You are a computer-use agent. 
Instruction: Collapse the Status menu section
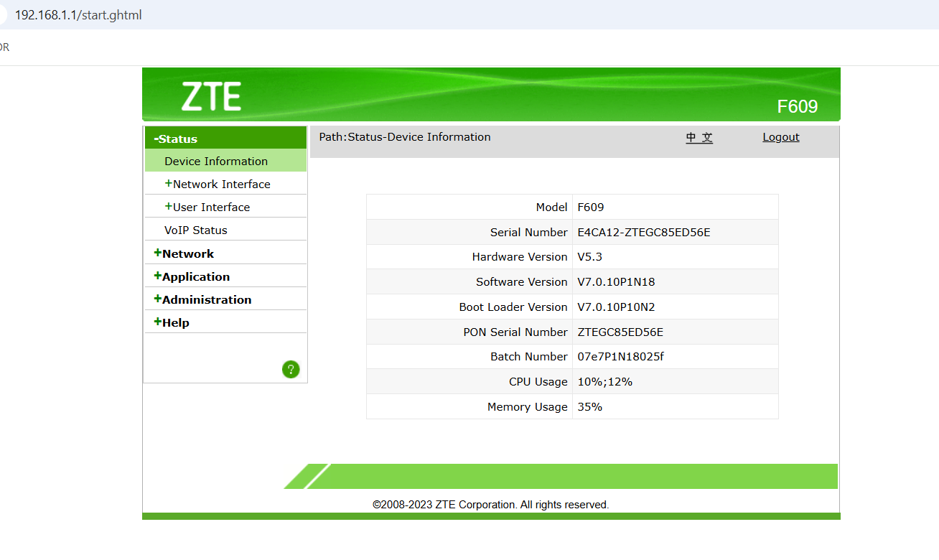(x=177, y=139)
